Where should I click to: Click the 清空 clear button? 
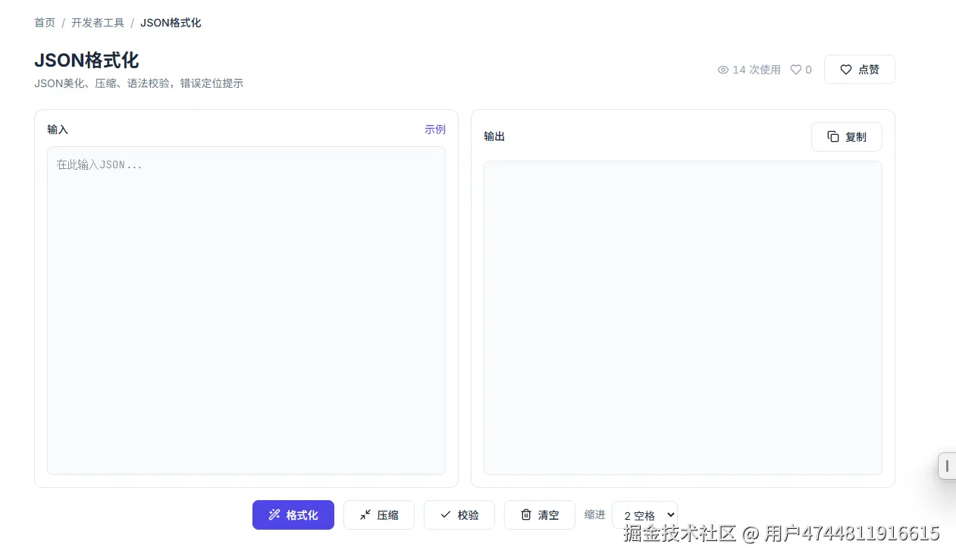tap(540, 515)
